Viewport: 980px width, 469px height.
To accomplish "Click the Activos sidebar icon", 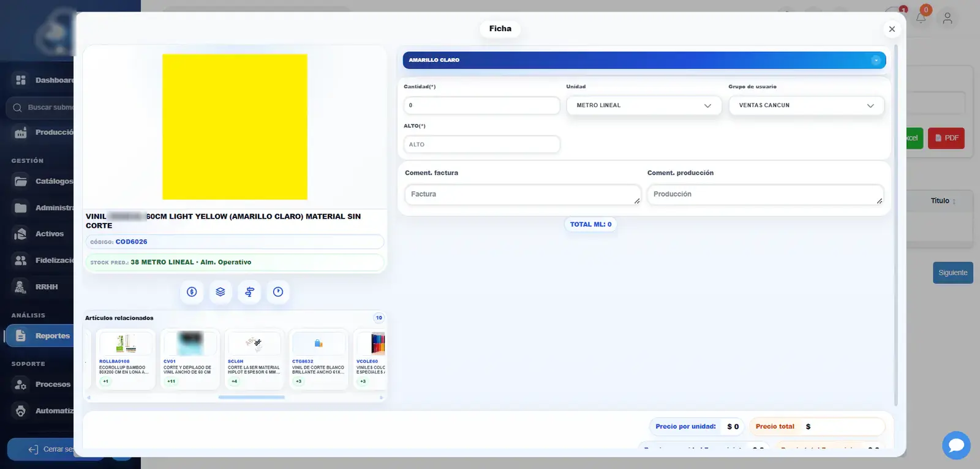I will (x=21, y=234).
